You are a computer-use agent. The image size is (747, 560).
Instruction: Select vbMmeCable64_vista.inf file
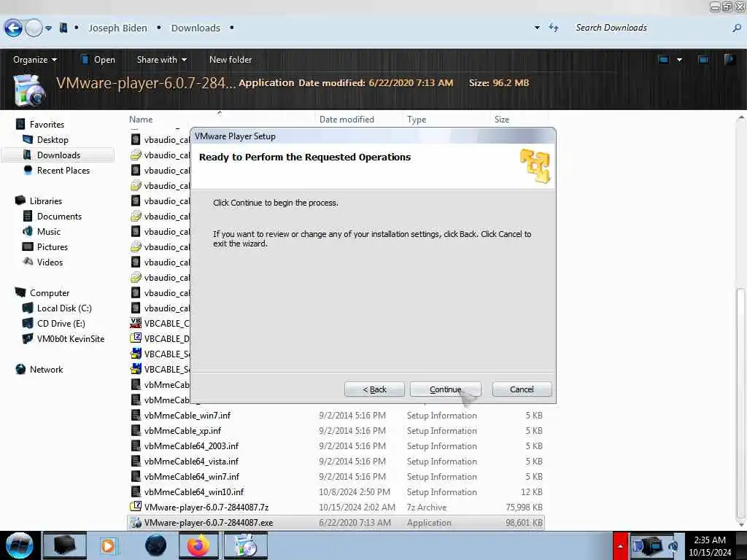191,461
